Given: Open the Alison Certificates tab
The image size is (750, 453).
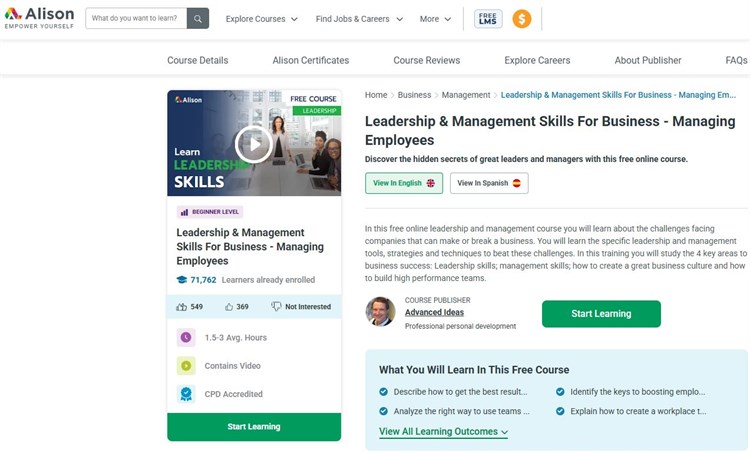Looking at the screenshot, I should pyautogui.click(x=311, y=60).
